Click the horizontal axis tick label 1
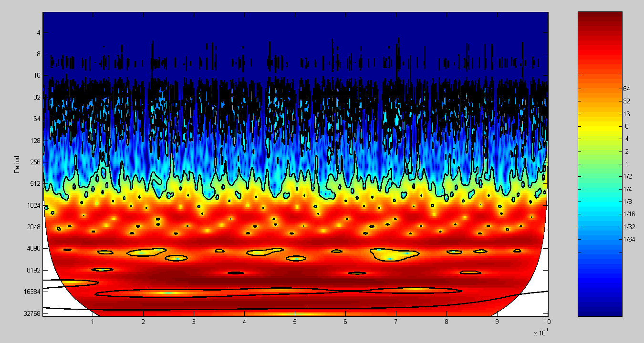Image resolution: width=644 pixels, height=343 pixels. point(93,323)
